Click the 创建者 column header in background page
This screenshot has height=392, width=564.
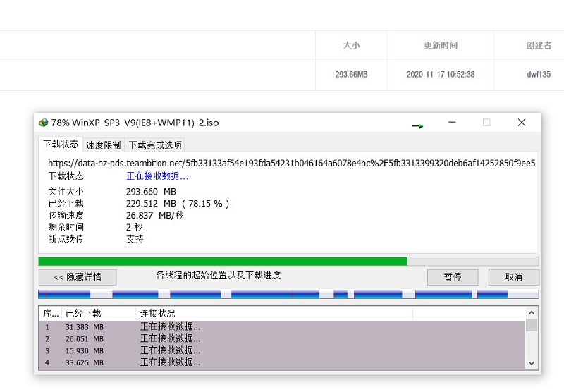point(539,45)
